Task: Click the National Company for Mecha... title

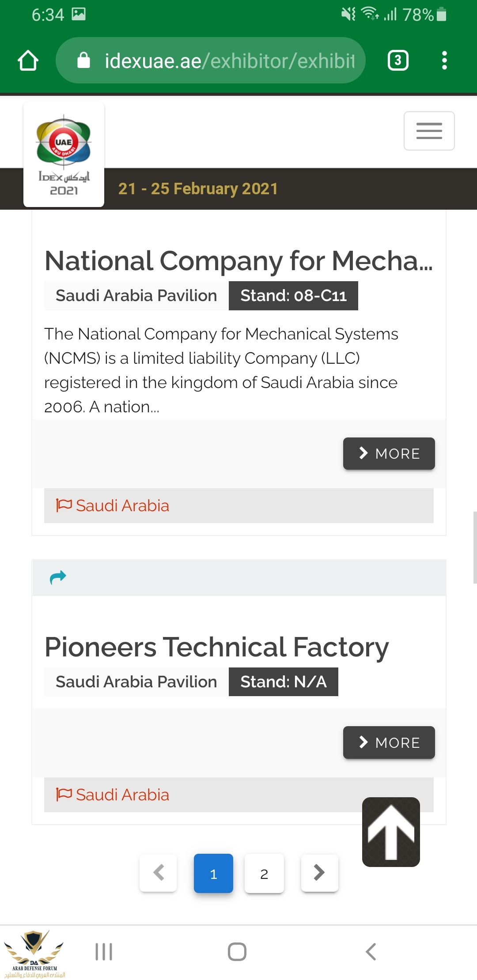Action: 238,261
